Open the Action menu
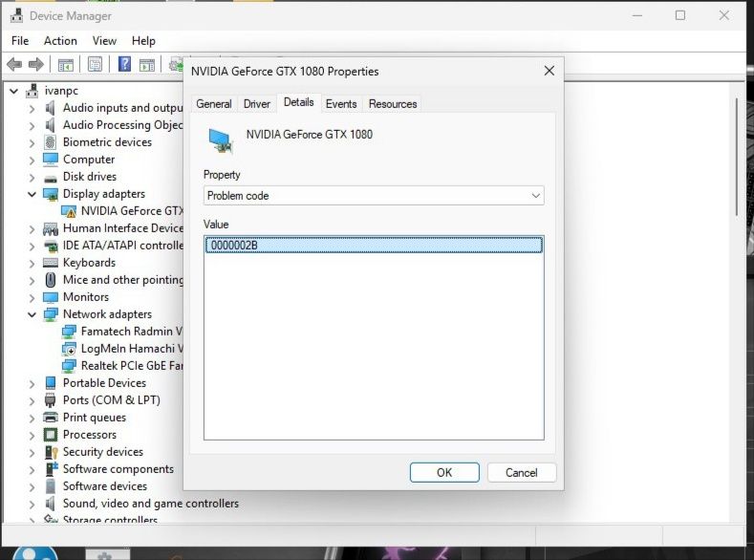 point(60,41)
